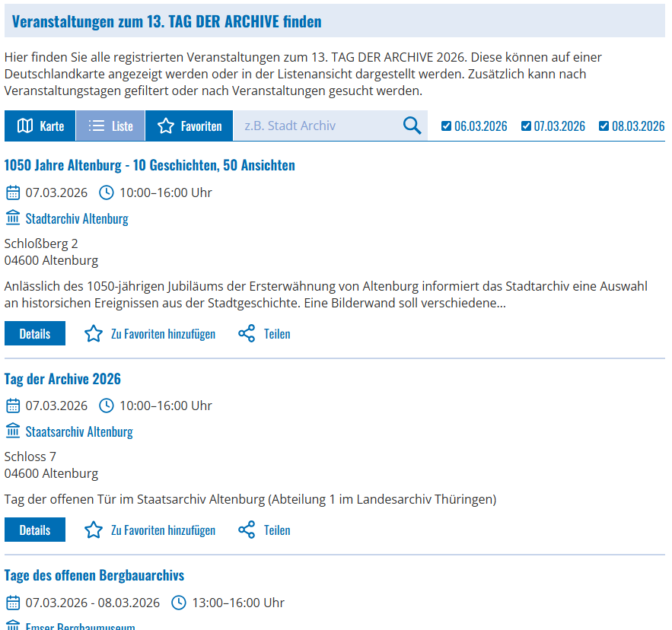Open Details for Tag der Archive 2026
Image resolution: width=672 pixels, height=630 pixels.
coord(35,530)
